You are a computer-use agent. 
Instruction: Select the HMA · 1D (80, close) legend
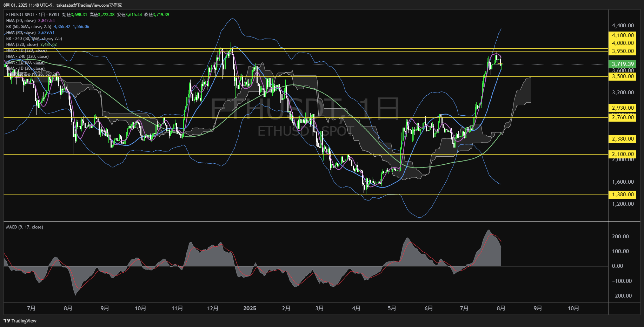(25, 62)
